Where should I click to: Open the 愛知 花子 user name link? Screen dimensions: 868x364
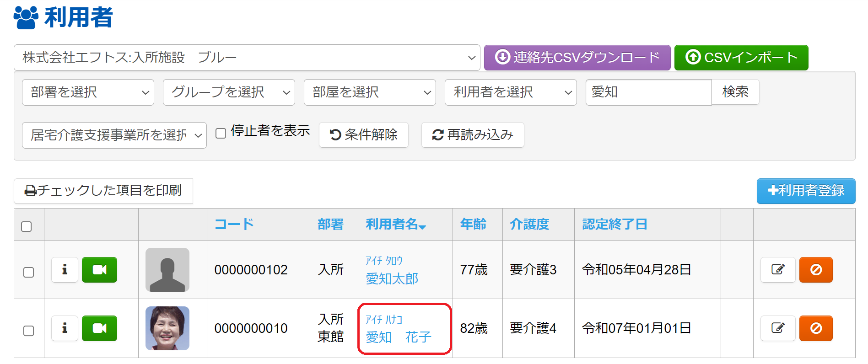pos(398,337)
